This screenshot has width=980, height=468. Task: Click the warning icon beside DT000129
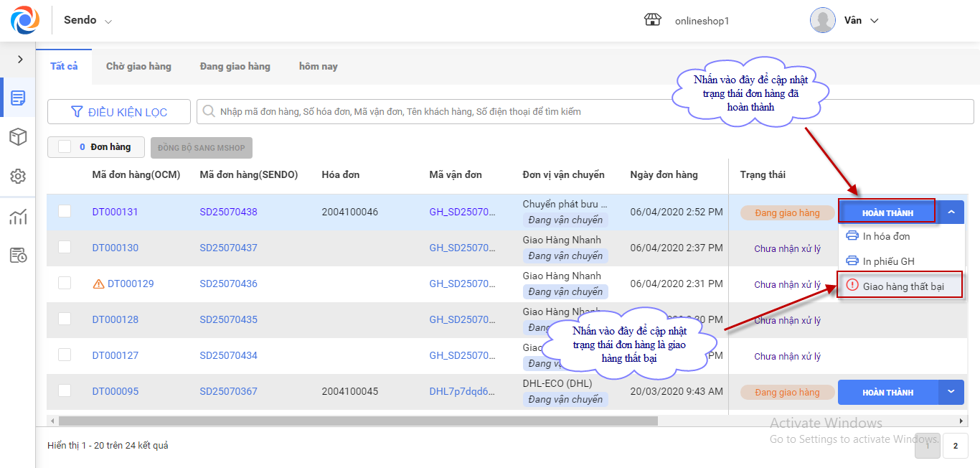[99, 284]
